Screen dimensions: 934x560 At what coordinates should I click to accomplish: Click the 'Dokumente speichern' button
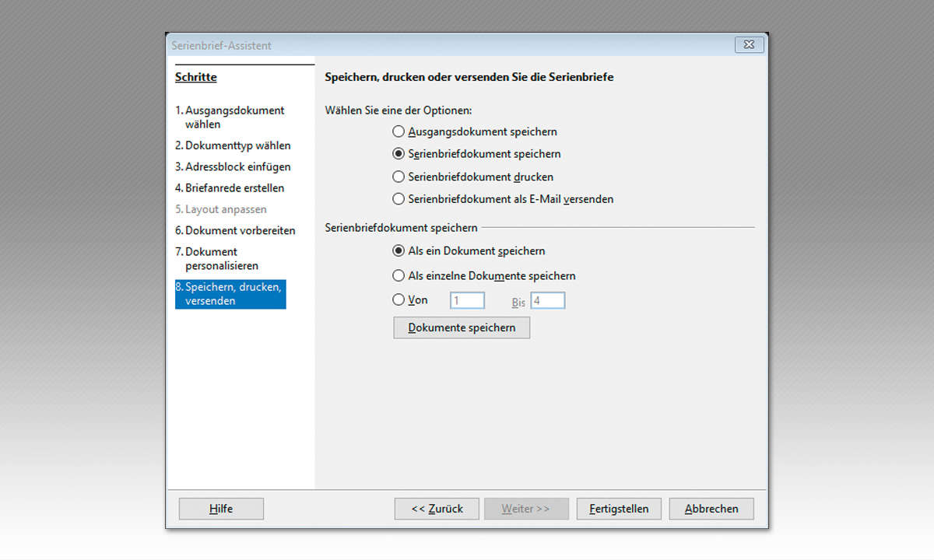point(462,327)
